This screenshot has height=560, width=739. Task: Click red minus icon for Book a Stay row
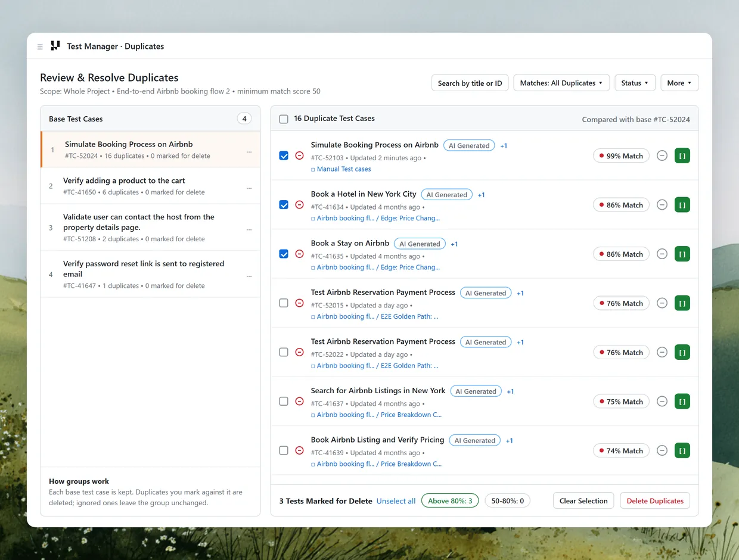point(299,254)
